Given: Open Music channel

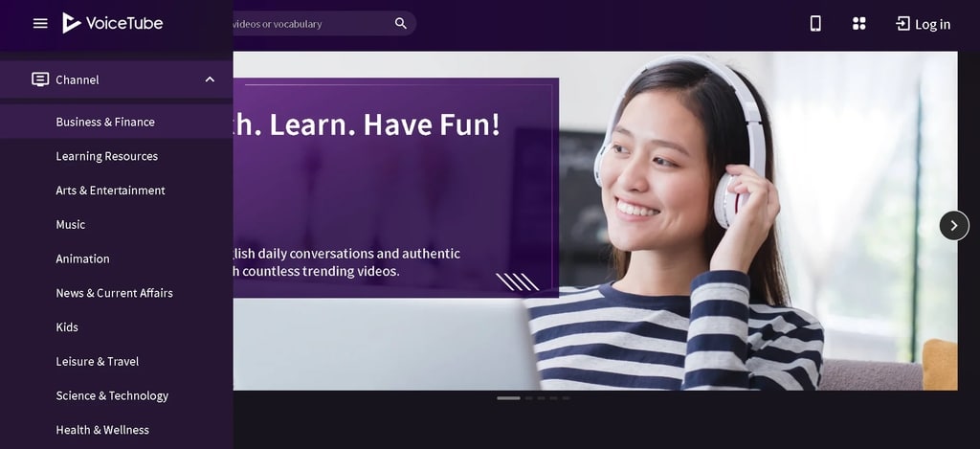Looking at the screenshot, I should click(116, 224).
